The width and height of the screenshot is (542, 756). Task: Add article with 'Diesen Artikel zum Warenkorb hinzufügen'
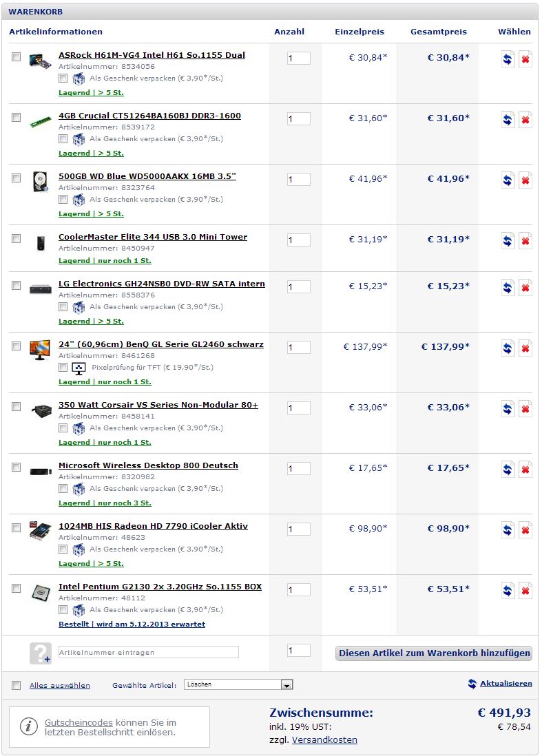pos(434,653)
